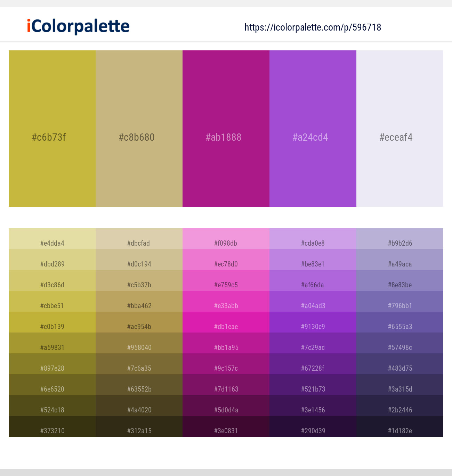Click the #e4dda4 light yellow shade
Viewport: 452px width, 476px height.
tap(52, 239)
